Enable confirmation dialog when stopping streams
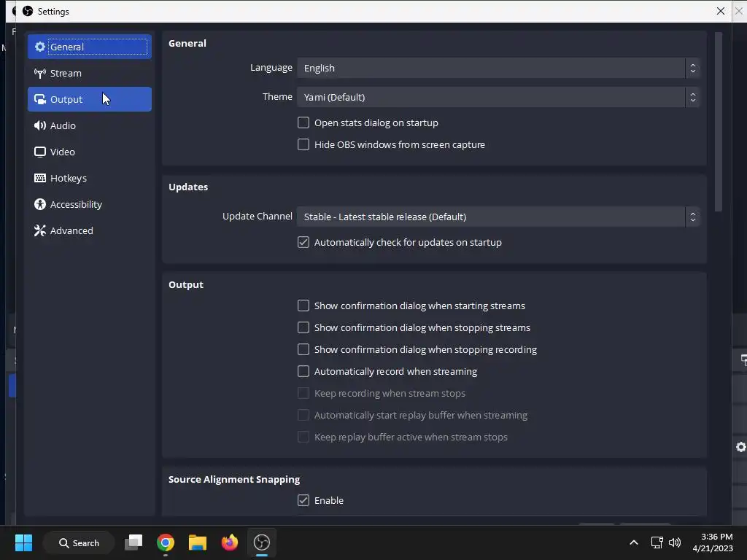 (x=303, y=327)
